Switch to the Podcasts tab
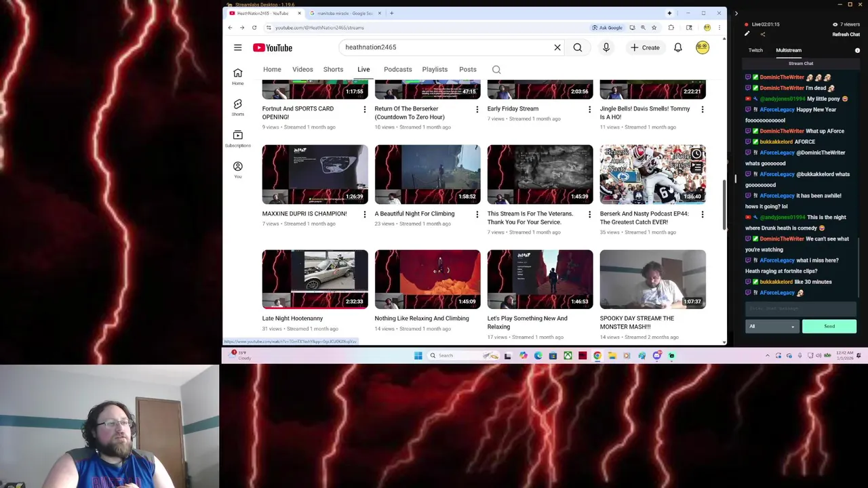The width and height of the screenshot is (868, 488). coord(397,69)
